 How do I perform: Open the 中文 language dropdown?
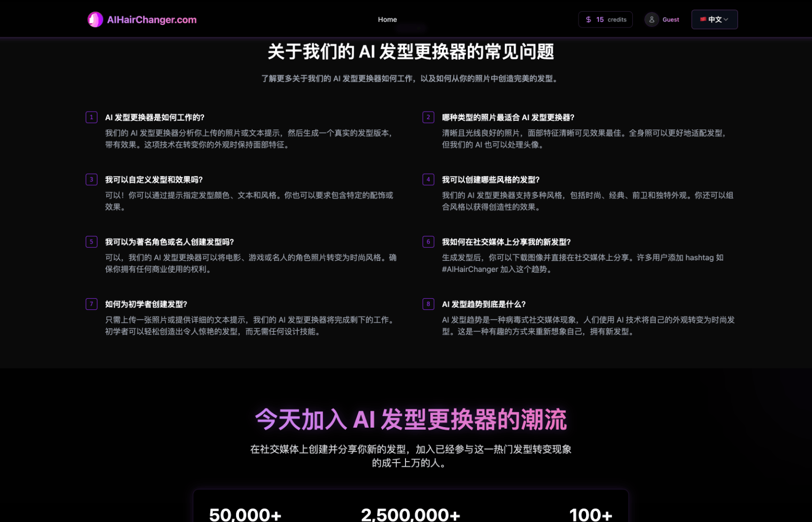click(x=714, y=19)
